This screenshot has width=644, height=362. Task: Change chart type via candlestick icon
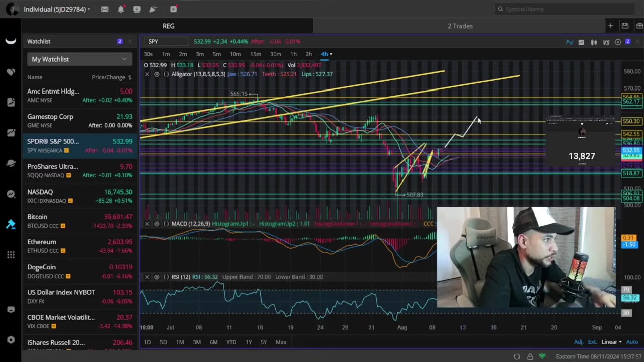pos(594,42)
